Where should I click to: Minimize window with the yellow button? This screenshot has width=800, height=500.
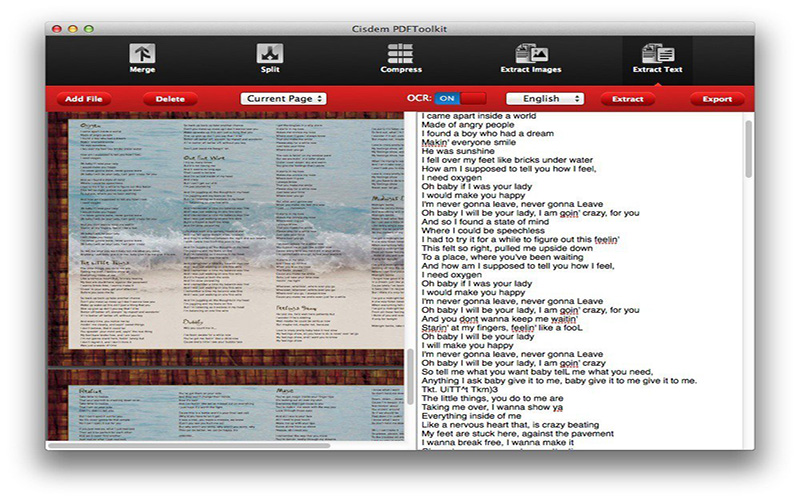[72, 29]
